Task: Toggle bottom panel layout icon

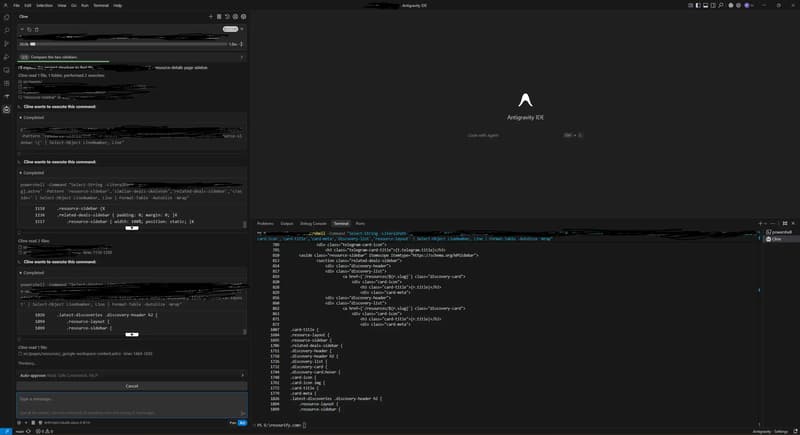Action: (706, 5)
